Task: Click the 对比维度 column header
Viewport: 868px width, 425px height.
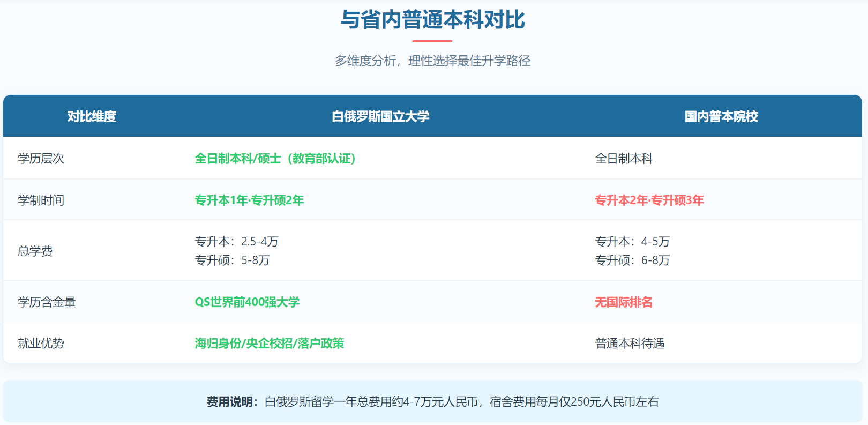Action: pyautogui.click(x=92, y=116)
